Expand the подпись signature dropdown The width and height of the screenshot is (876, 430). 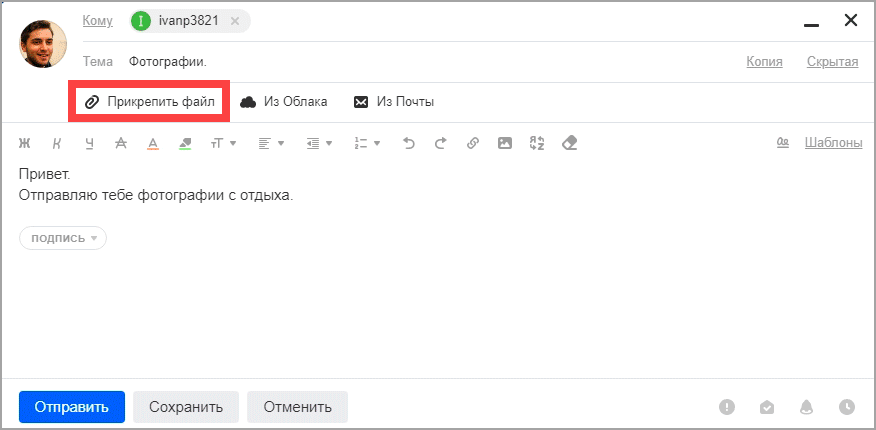click(x=63, y=238)
